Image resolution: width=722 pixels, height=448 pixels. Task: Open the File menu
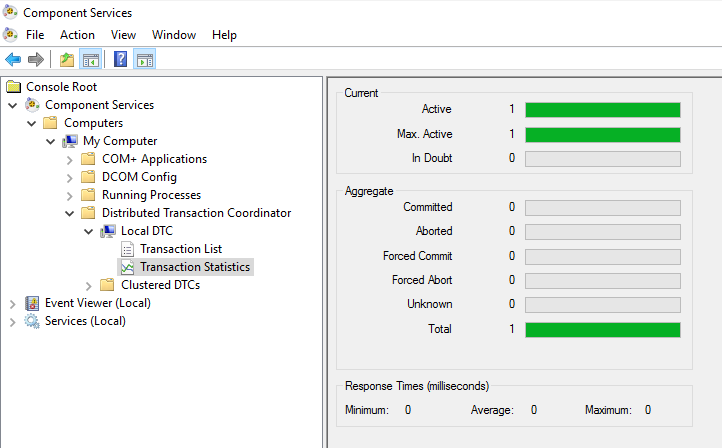click(x=35, y=35)
